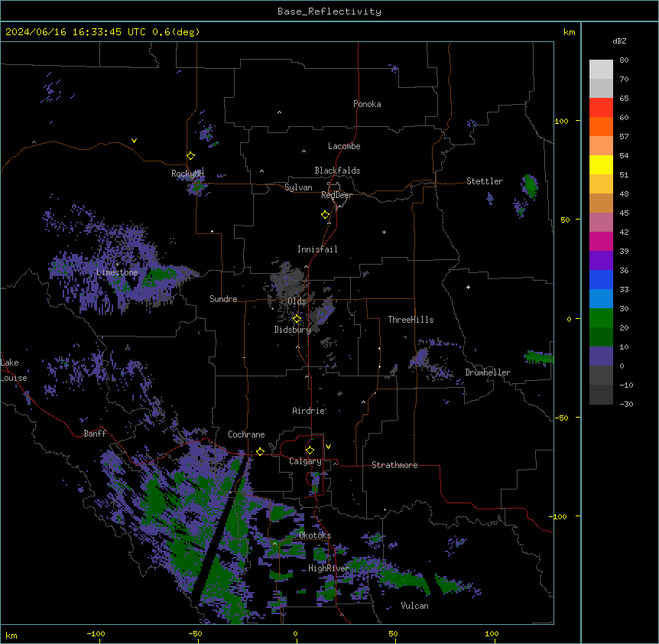Click the legend value 42

(x=624, y=232)
